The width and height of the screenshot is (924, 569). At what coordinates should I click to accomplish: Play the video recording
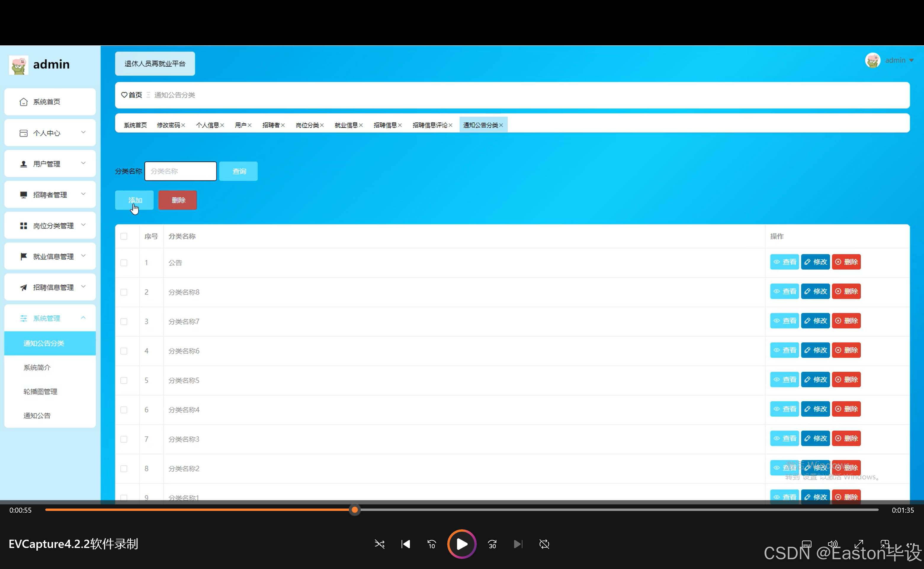[x=462, y=544]
